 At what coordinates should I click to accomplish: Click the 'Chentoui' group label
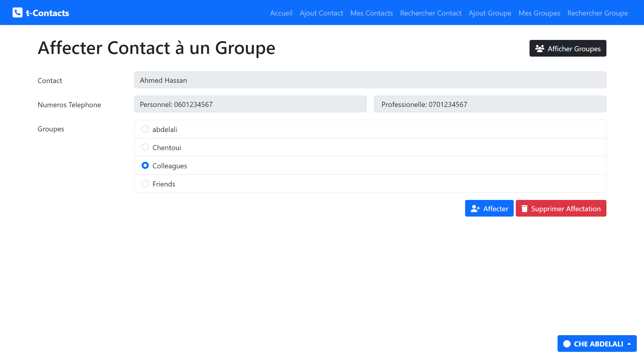click(x=167, y=147)
